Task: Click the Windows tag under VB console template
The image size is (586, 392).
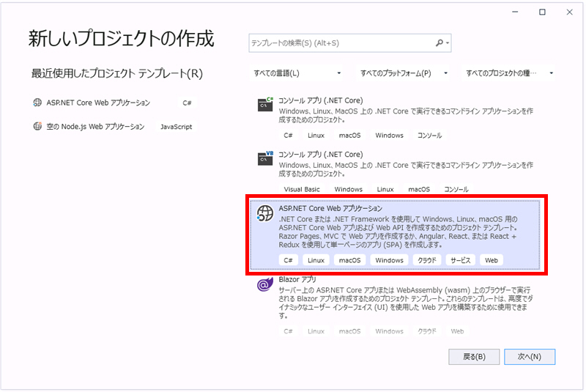Action: 349,189
